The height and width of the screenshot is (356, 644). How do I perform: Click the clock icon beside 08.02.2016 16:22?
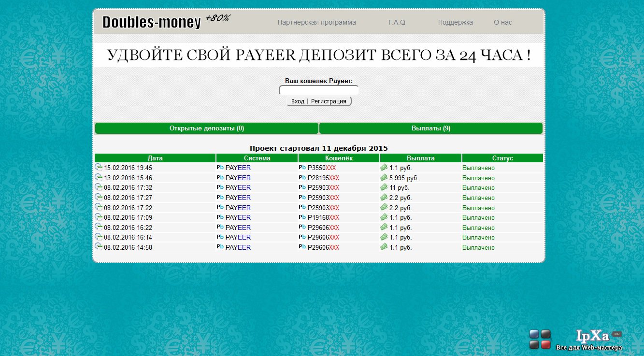[99, 227]
